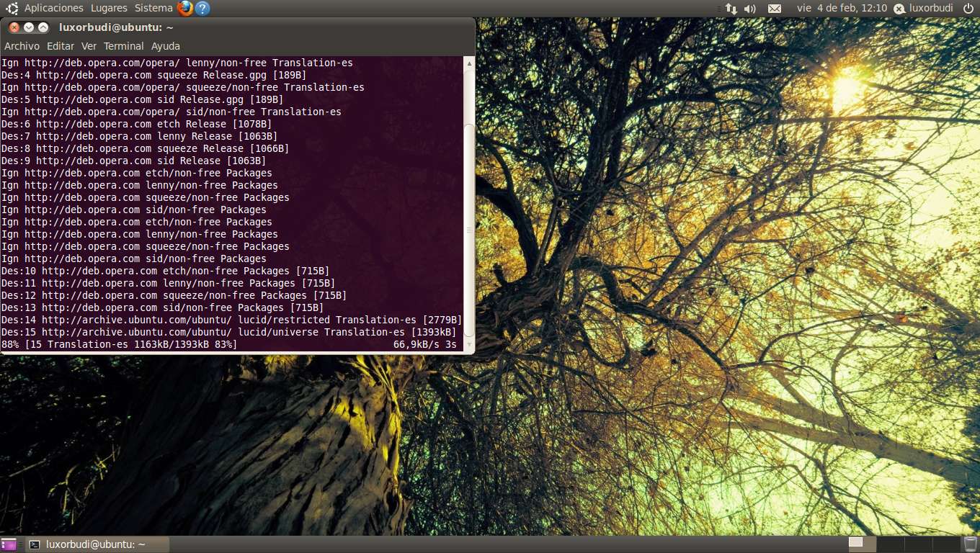
Task: Click the Trash icon in bottom panel
Action: tap(971, 544)
